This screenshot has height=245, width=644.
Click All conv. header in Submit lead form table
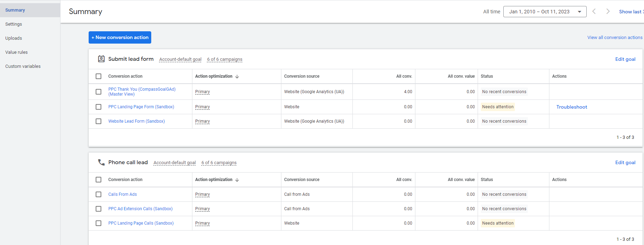pos(404,76)
